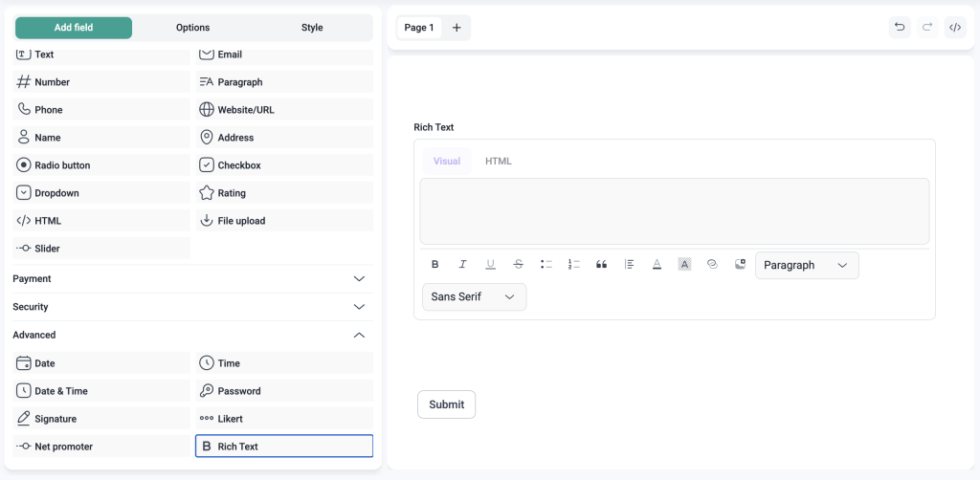The height and width of the screenshot is (480, 980).
Task: Add a Slider field
Action: (101, 249)
